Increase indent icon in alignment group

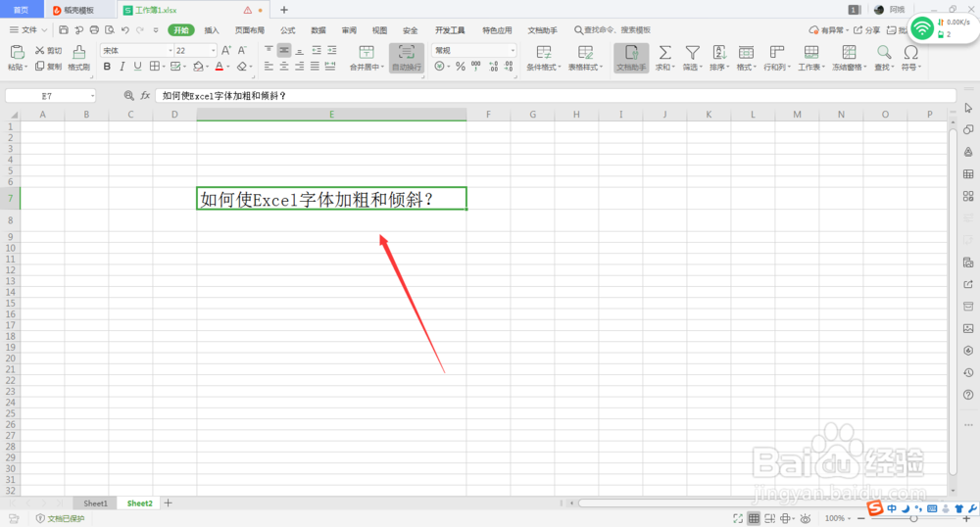[332, 50]
